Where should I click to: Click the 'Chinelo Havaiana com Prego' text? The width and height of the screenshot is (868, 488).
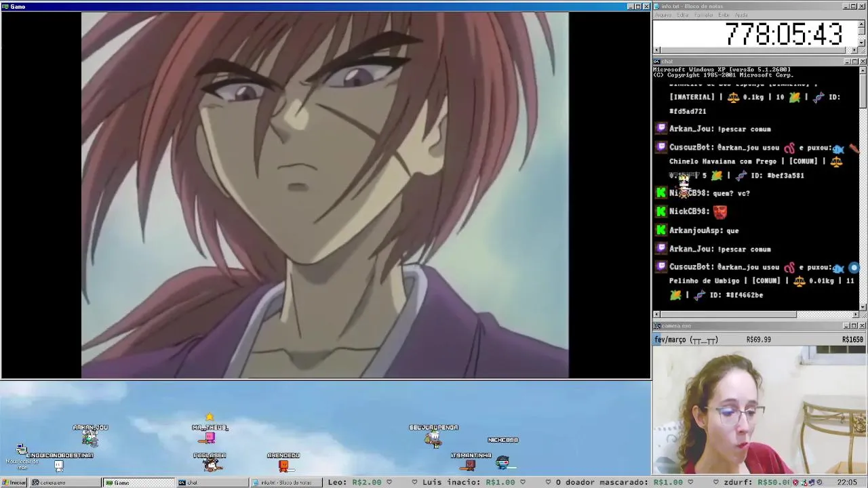click(724, 161)
